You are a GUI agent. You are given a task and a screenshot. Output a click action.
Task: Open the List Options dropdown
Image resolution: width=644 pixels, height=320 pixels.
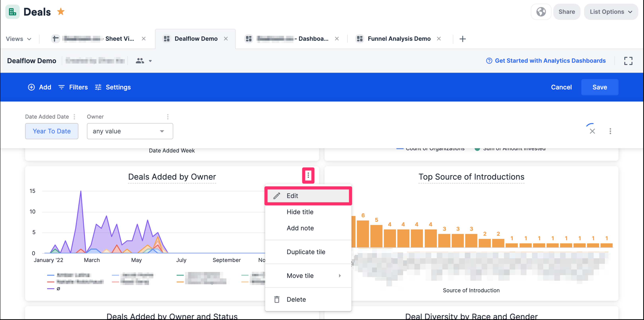pos(611,12)
